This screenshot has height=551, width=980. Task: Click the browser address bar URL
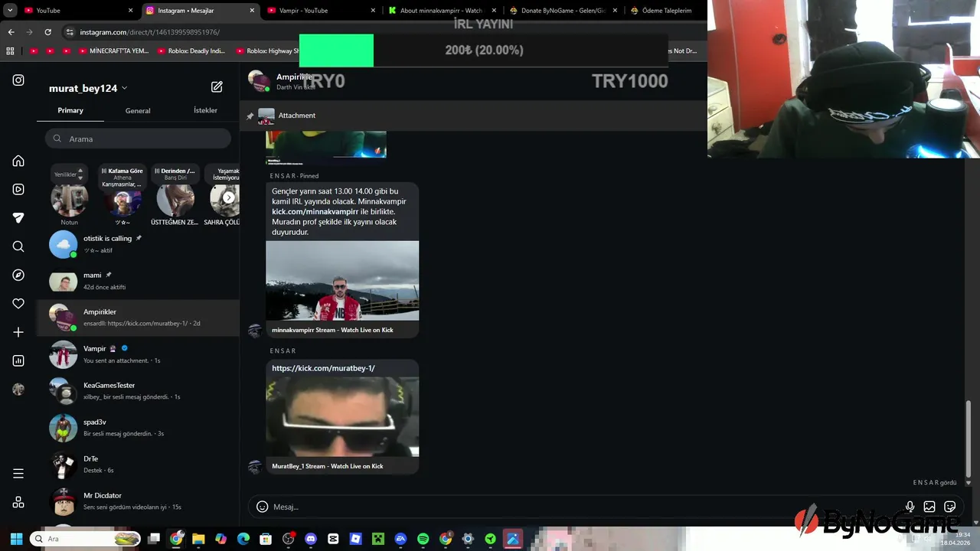click(150, 32)
